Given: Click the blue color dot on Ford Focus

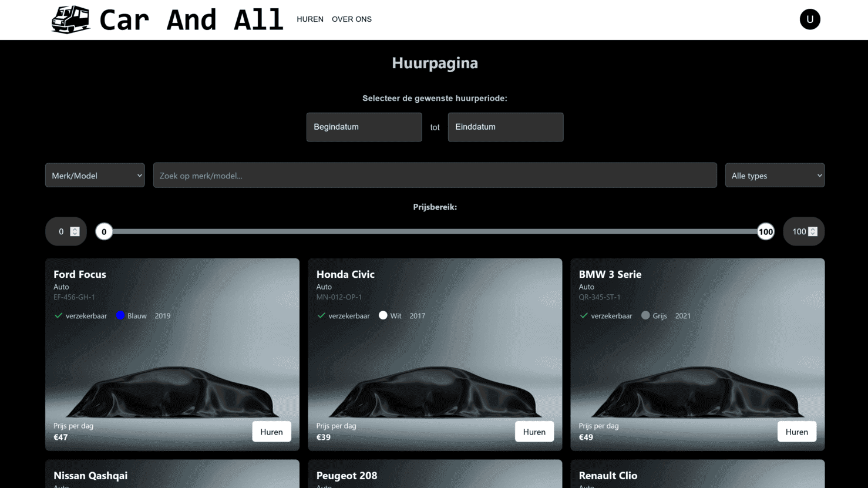Looking at the screenshot, I should (120, 315).
